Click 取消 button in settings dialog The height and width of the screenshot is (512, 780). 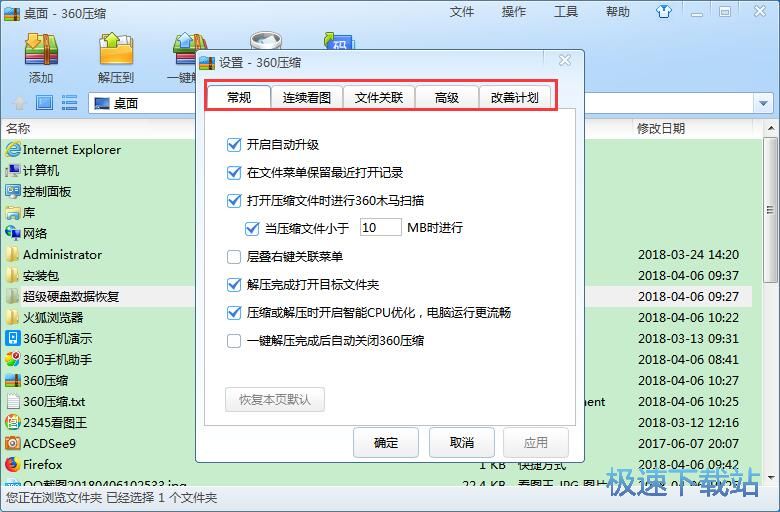tap(462, 442)
